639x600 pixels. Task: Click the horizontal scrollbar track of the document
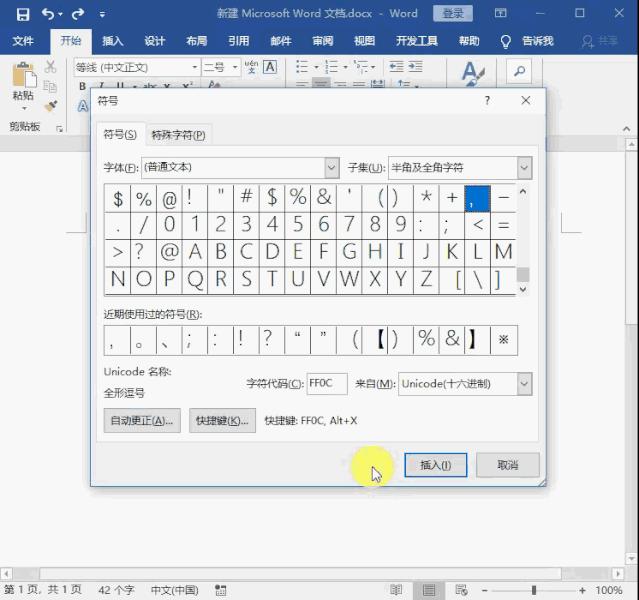(300, 574)
